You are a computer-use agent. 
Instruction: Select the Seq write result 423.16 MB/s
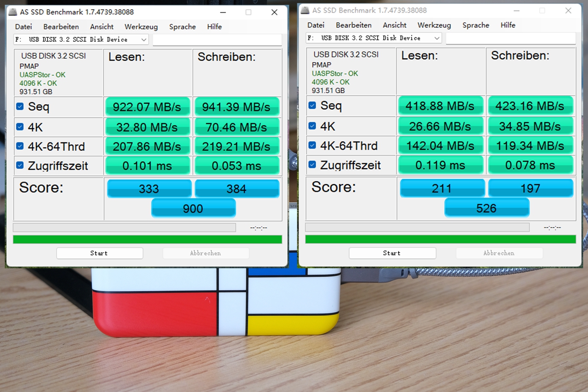(530, 106)
